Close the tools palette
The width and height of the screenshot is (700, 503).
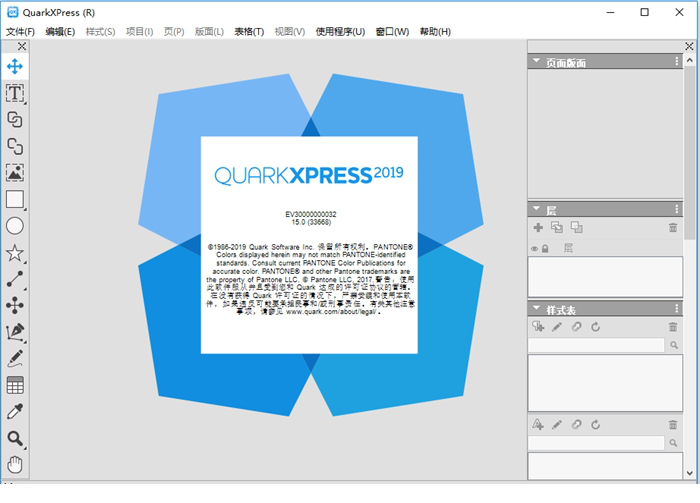(x=21, y=46)
